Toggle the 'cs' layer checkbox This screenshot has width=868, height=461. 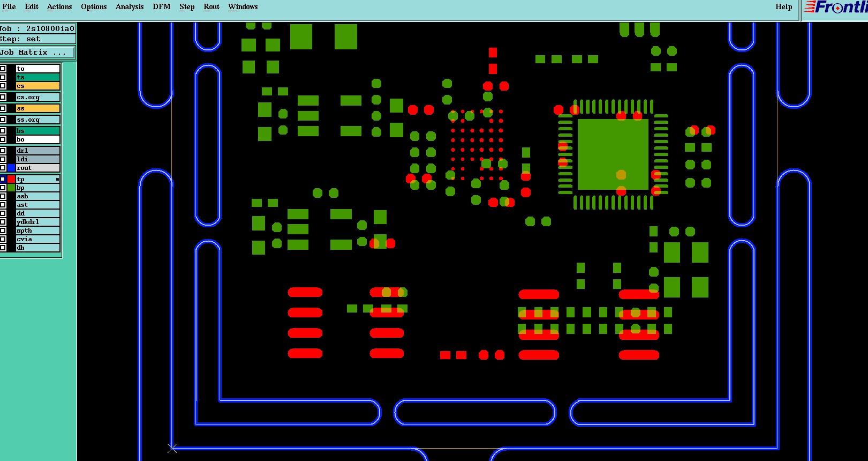[x=3, y=86]
